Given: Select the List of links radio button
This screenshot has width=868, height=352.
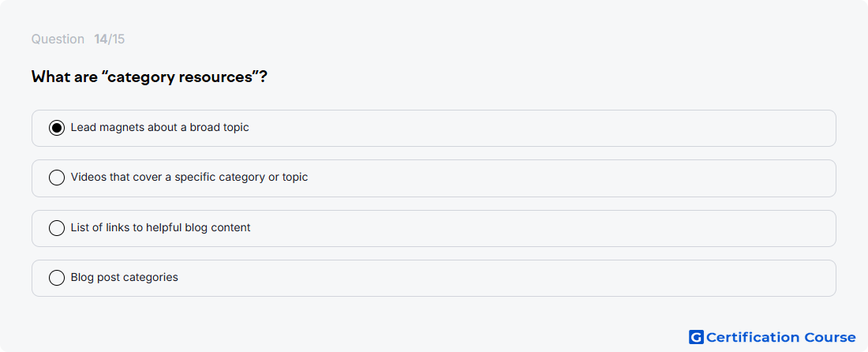Looking at the screenshot, I should pos(57,228).
